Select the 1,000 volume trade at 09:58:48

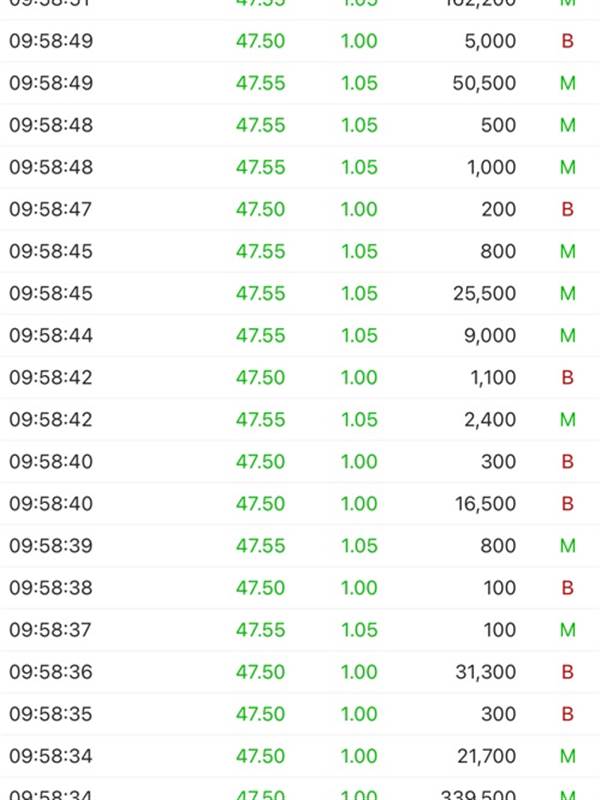tap(300, 167)
